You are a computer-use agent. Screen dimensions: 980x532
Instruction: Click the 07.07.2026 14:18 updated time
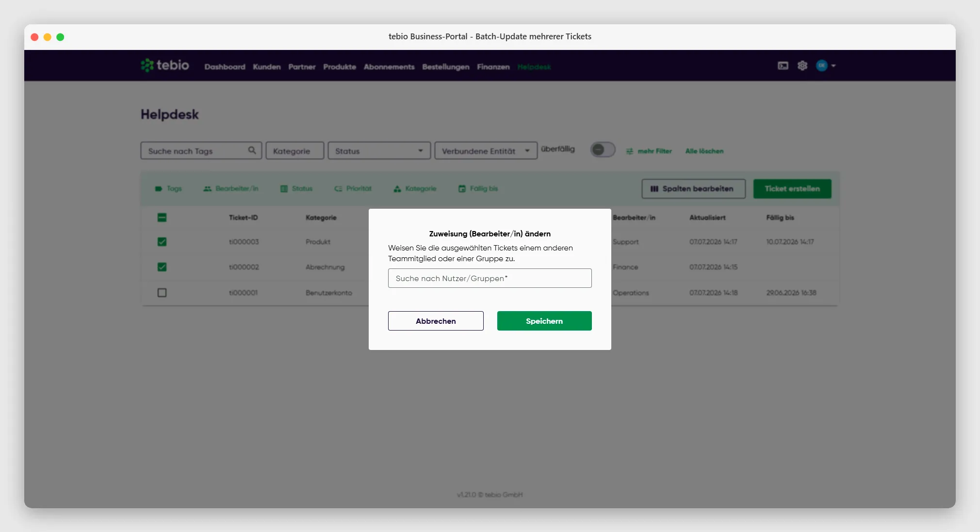[713, 293]
